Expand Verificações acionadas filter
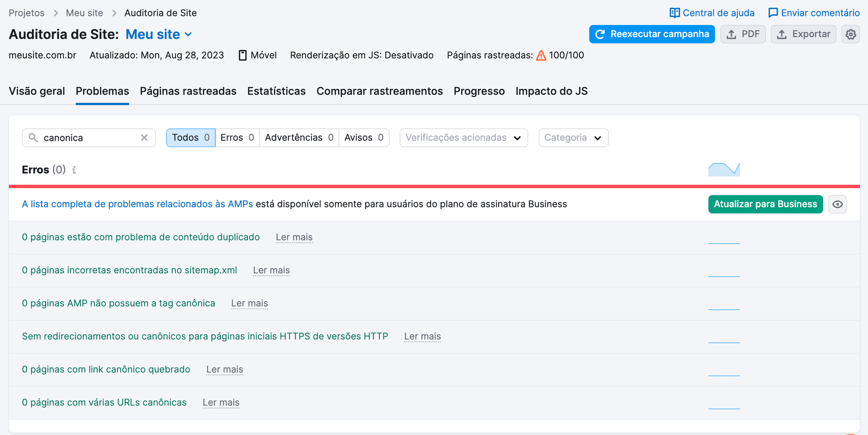 (x=463, y=137)
